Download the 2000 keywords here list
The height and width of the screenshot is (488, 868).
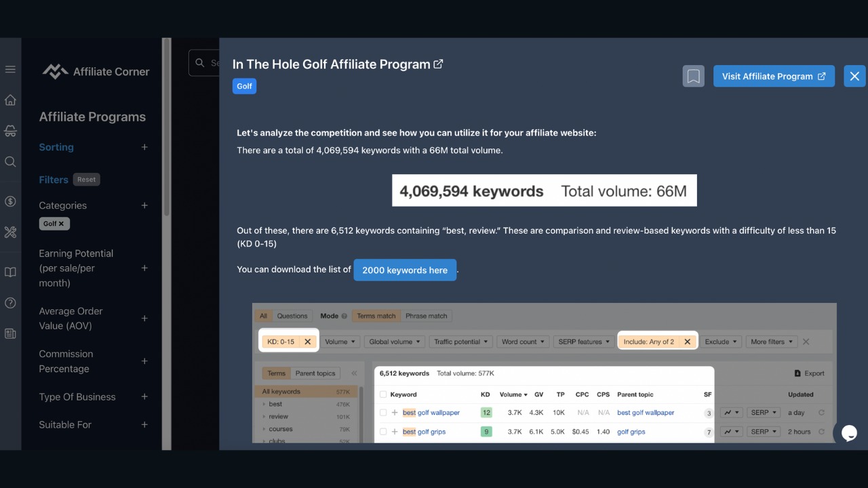405,270
